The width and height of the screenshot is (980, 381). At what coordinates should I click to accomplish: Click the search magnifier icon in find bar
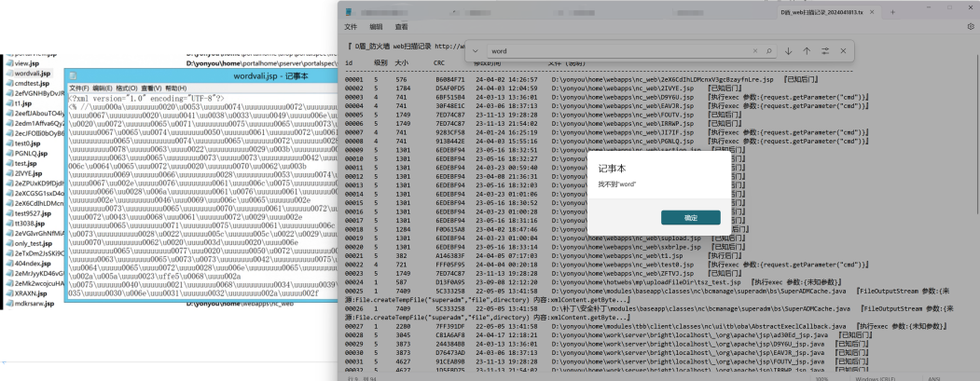pos(769,50)
